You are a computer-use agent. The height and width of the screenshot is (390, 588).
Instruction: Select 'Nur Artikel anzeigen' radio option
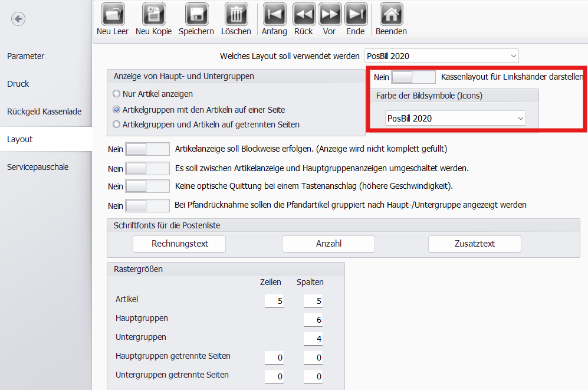point(117,94)
